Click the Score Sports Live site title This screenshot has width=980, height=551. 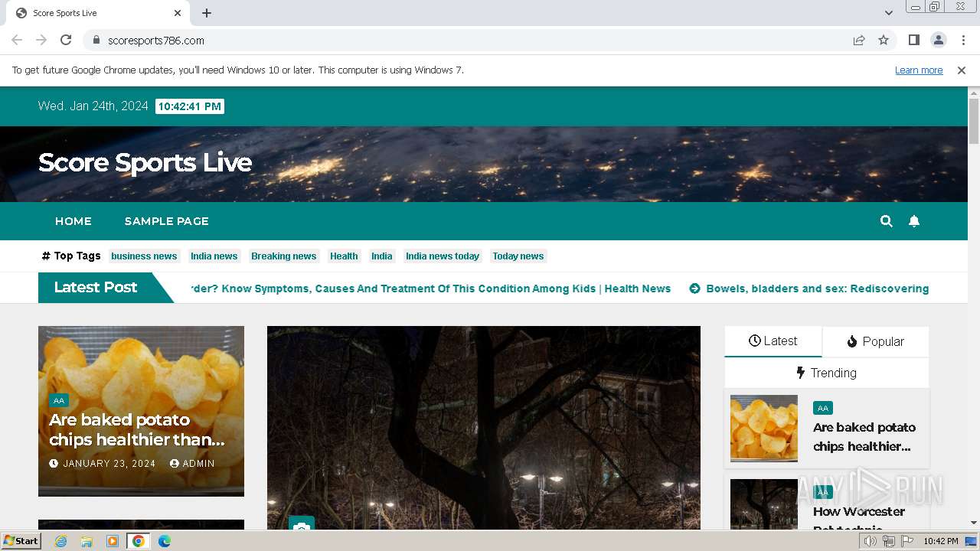click(145, 162)
